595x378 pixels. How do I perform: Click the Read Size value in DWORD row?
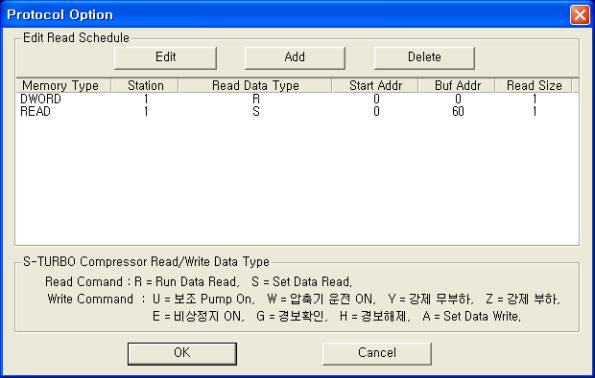pos(534,99)
